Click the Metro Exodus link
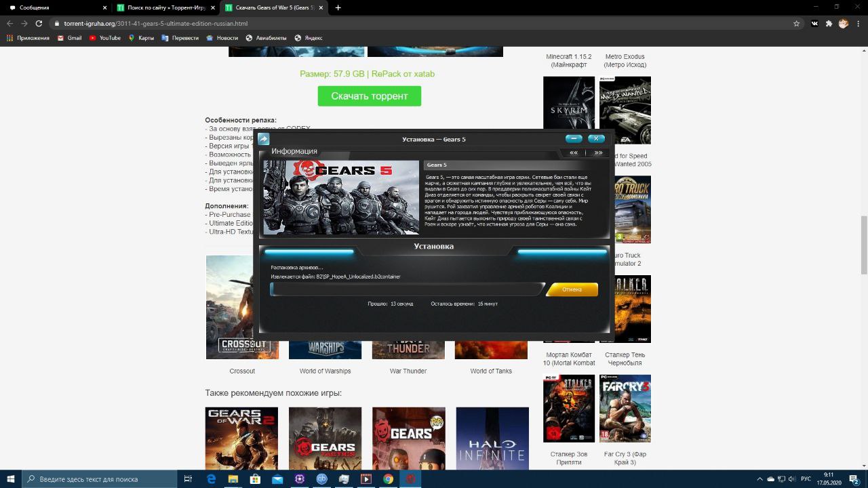Image resolution: width=868 pixels, height=488 pixels. coord(625,60)
